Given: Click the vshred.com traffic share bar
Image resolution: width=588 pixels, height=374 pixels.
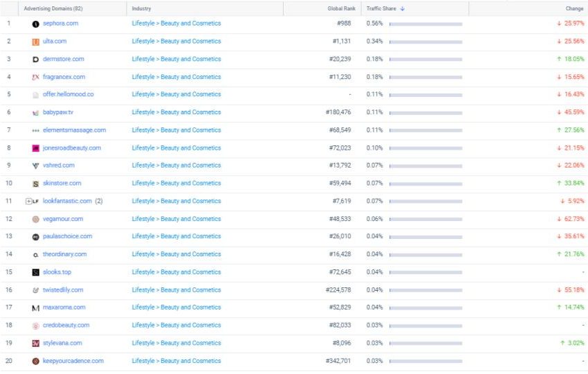Looking at the screenshot, I should pos(425,166).
